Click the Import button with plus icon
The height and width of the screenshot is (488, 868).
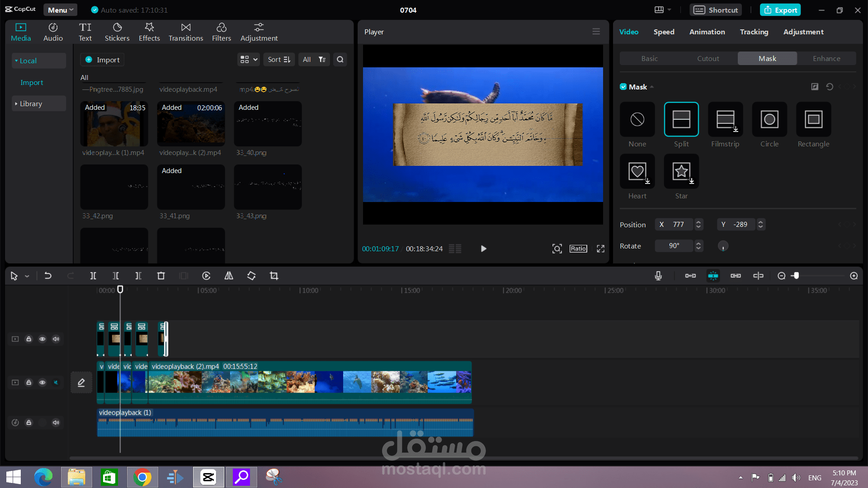click(x=103, y=60)
